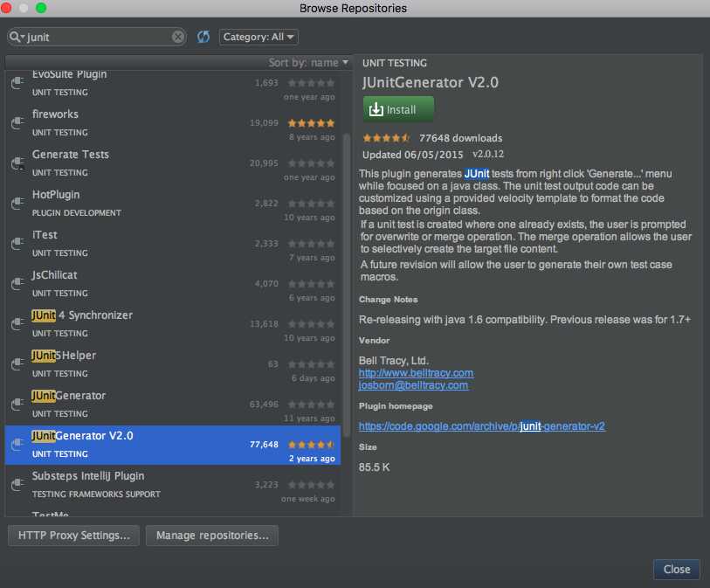The width and height of the screenshot is (710, 588).
Task: Click the Generate Tests plug icon
Action: click(17, 163)
